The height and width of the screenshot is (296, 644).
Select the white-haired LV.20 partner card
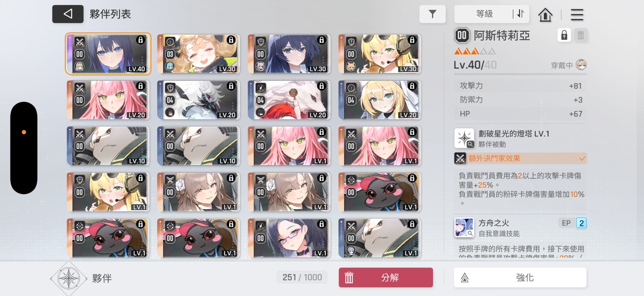[x=198, y=100]
